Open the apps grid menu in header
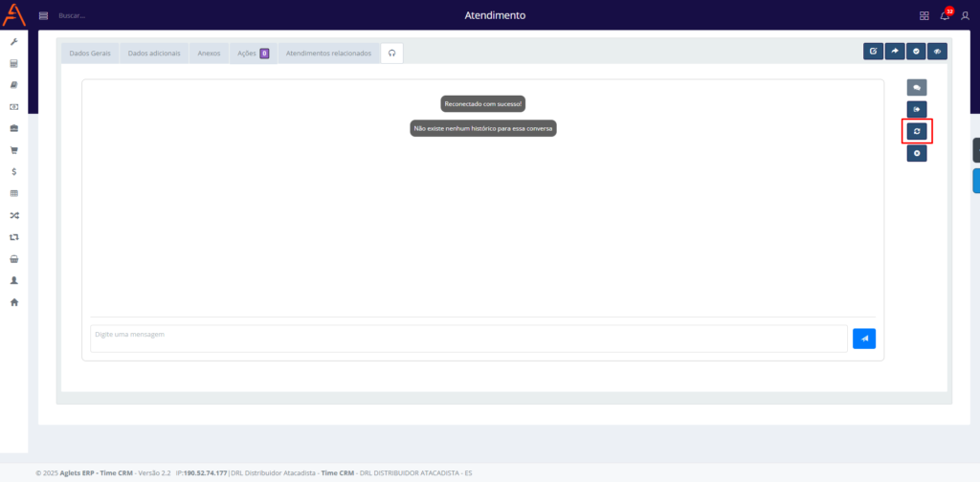The image size is (980, 482). pos(924,15)
